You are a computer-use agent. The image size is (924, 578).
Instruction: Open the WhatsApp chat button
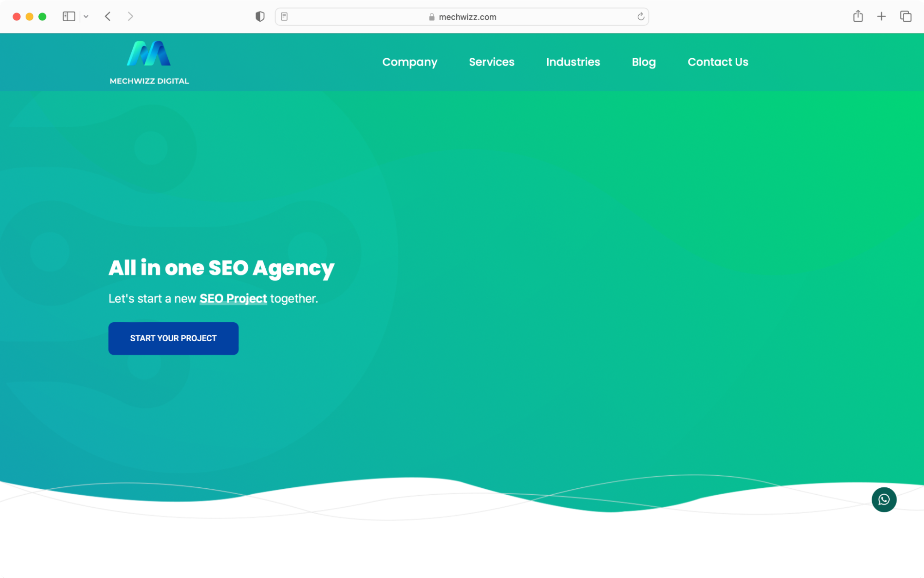pyautogui.click(x=883, y=499)
